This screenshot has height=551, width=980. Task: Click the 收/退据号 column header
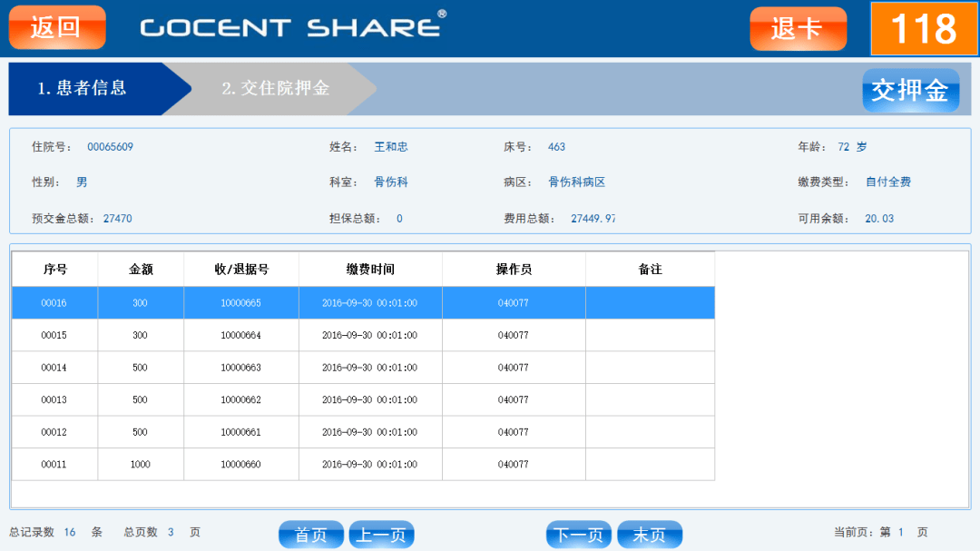[241, 270]
